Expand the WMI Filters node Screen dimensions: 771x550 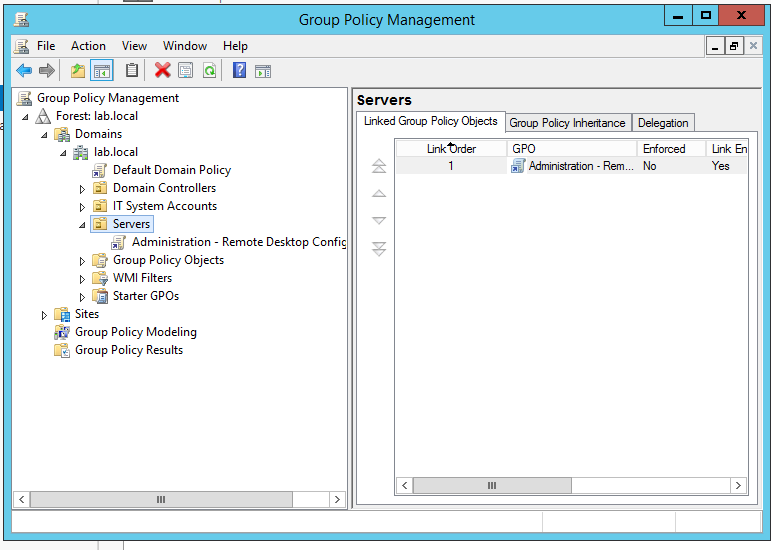coord(82,279)
